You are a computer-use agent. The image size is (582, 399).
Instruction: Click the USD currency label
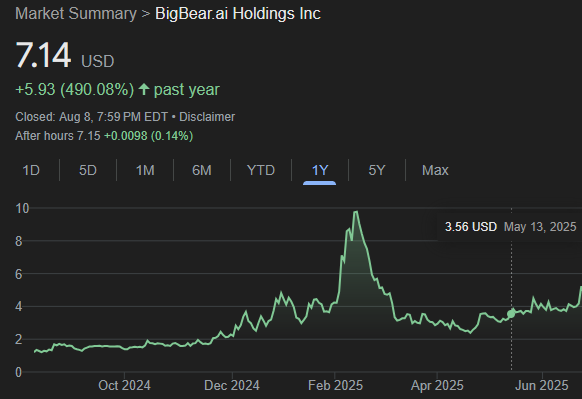click(x=98, y=62)
